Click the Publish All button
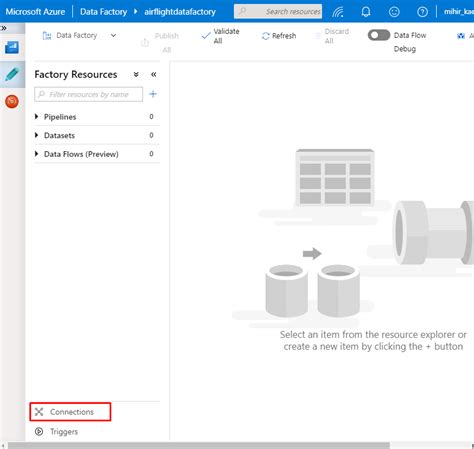 160,42
